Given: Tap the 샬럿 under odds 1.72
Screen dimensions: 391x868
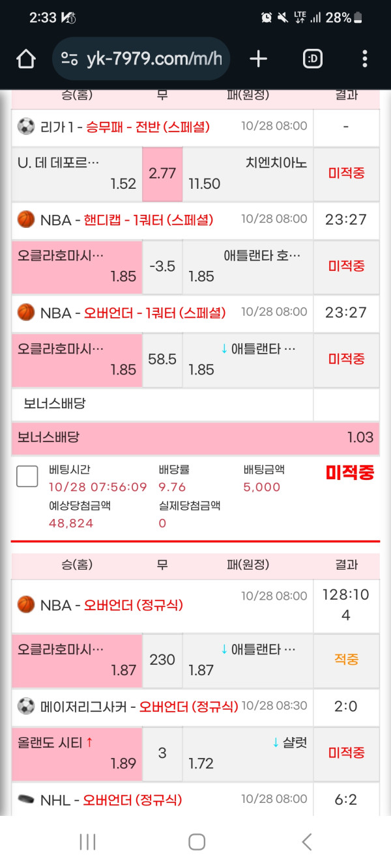Looking at the screenshot, I should click(248, 753).
